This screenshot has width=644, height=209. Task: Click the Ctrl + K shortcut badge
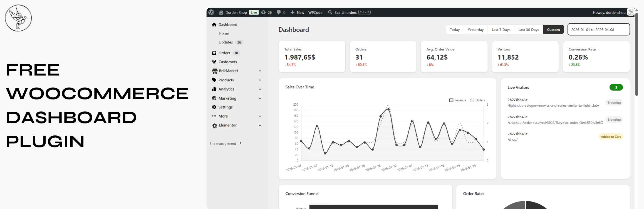[x=365, y=12]
